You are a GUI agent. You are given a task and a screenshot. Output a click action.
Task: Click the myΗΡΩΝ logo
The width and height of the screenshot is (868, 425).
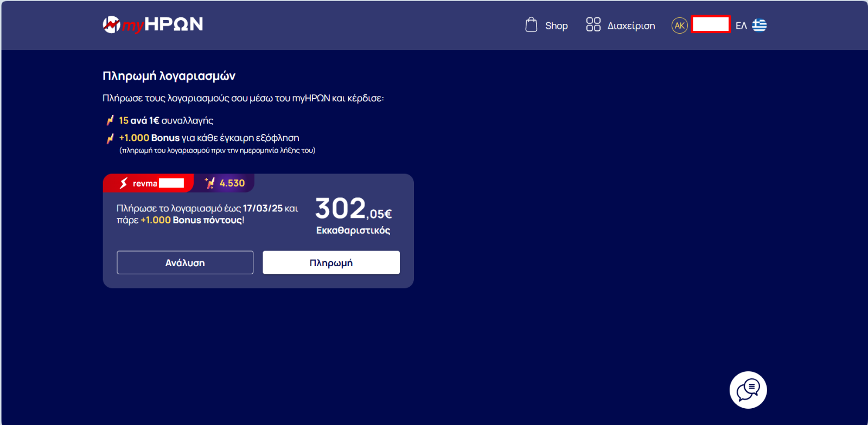click(153, 24)
